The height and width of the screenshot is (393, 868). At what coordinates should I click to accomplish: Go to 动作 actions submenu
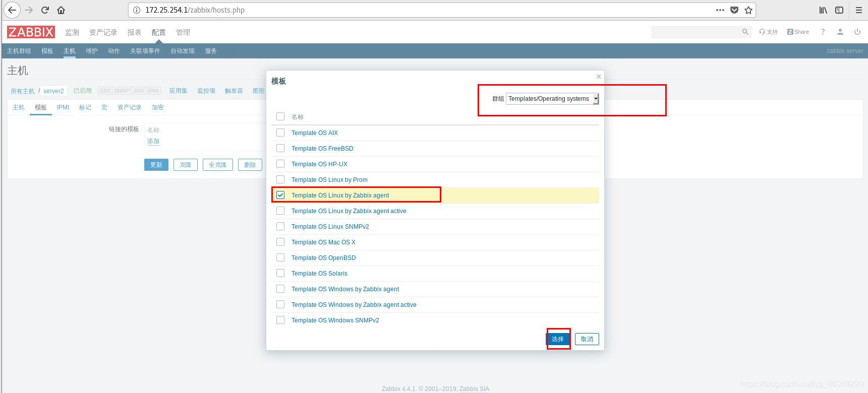(x=114, y=51)
